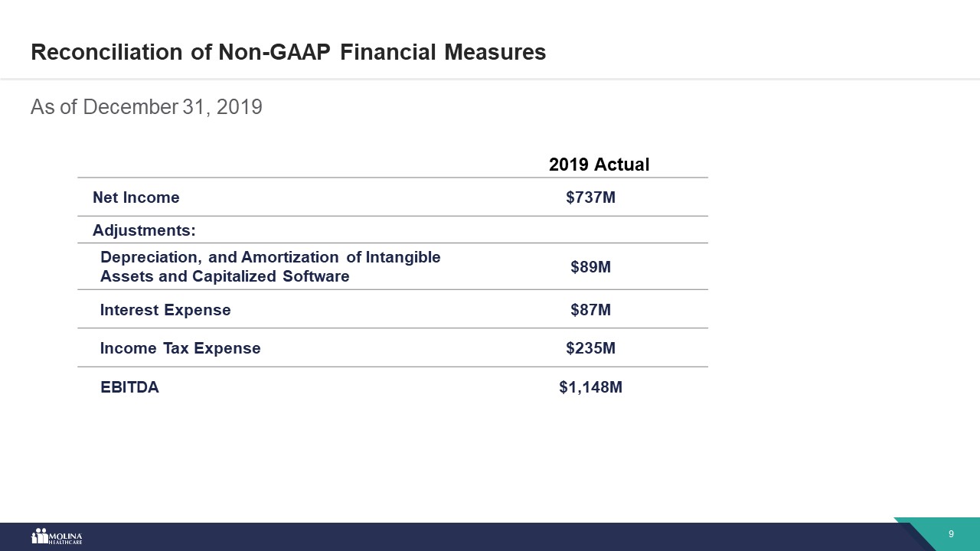Select the Income Tax Expense label
The width and height of the screenshot is (980, 551).
[x=181, y=348]
